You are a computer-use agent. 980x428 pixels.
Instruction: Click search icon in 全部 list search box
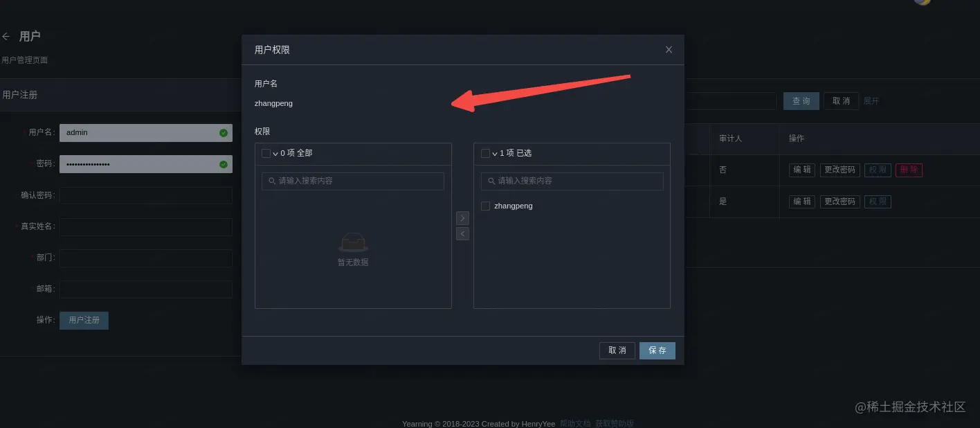point(273,181)
